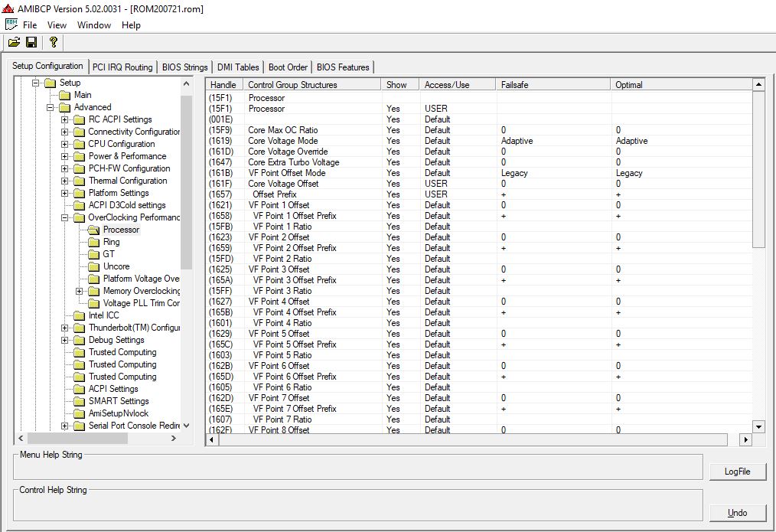
Task: Click the Access/Use column header
Action: point(458,85)
